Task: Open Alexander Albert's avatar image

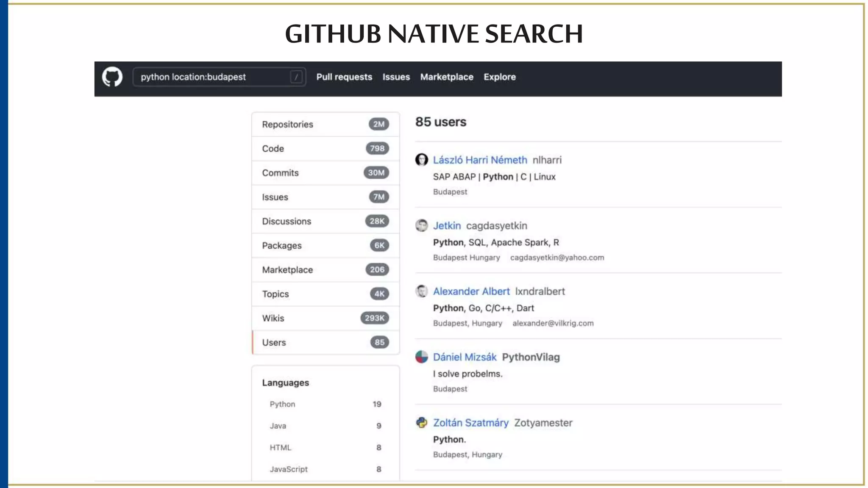Action: [x=422, y=291]
